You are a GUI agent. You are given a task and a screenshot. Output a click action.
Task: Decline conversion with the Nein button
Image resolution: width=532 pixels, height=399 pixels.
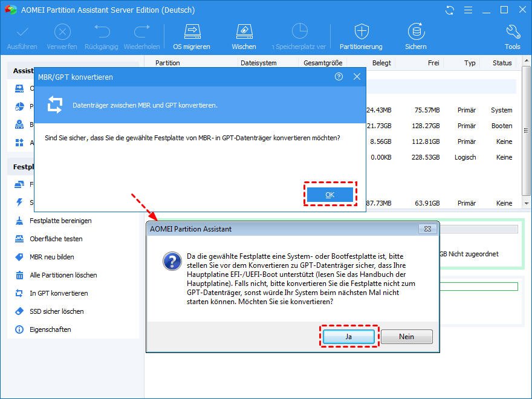(x=406, y=337)
